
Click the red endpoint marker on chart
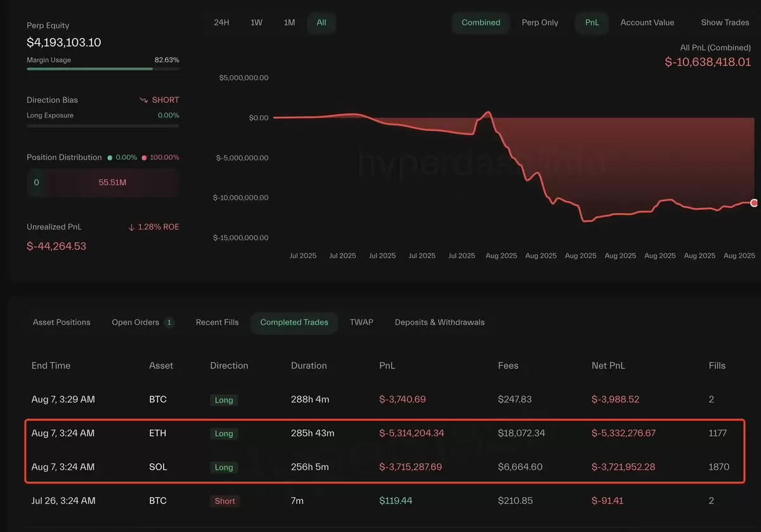(754, 203)
